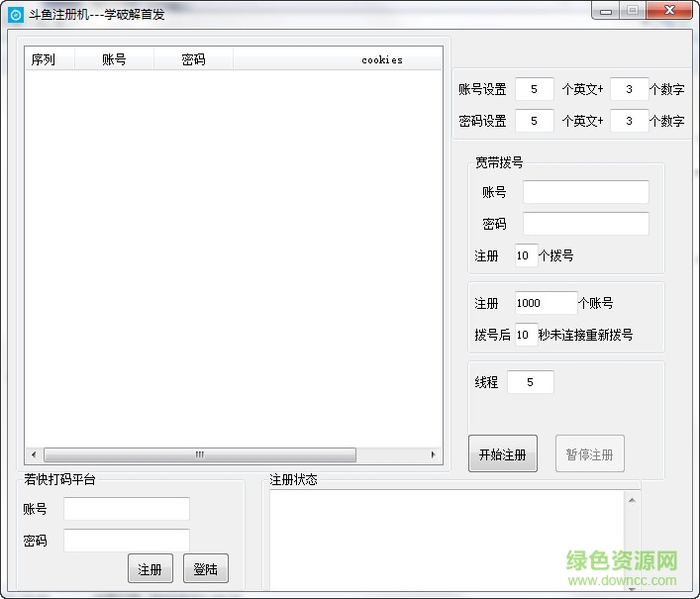Image resolution: width=700 pixels, height=599 pixels.
Task: Edit total accounts field showing 1000
Action: click(x=546, y=303)
